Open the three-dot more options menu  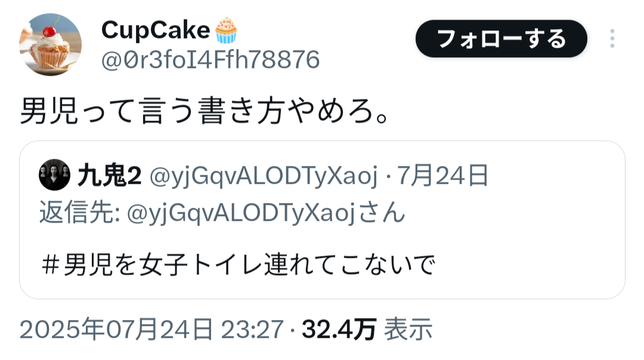[612, 39]
